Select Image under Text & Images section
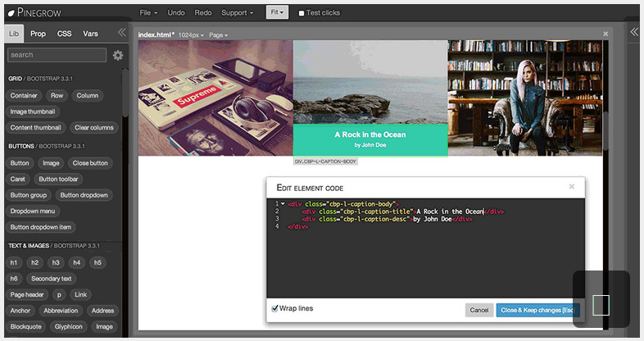Image resolution: width=644 pixels, height=341 pixels. pos(104,326)
